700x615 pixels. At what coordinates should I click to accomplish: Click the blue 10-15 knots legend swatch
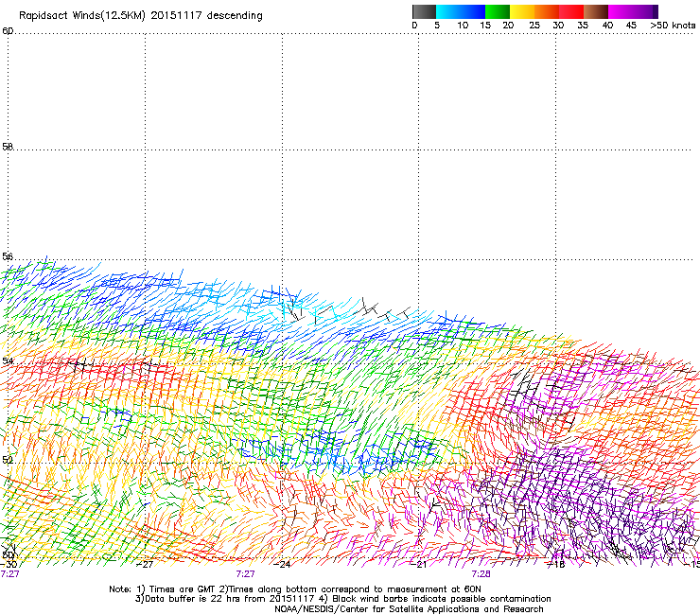pos(473,11)
